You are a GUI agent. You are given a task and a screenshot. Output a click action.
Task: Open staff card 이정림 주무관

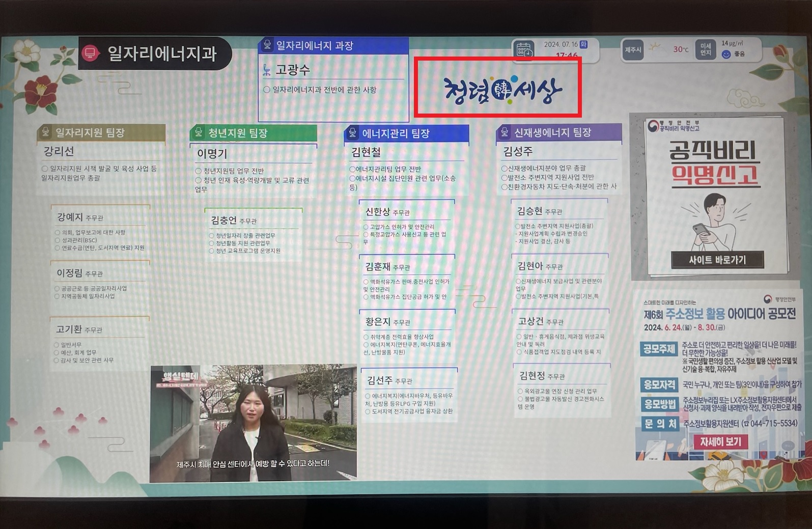click(100, 284)
